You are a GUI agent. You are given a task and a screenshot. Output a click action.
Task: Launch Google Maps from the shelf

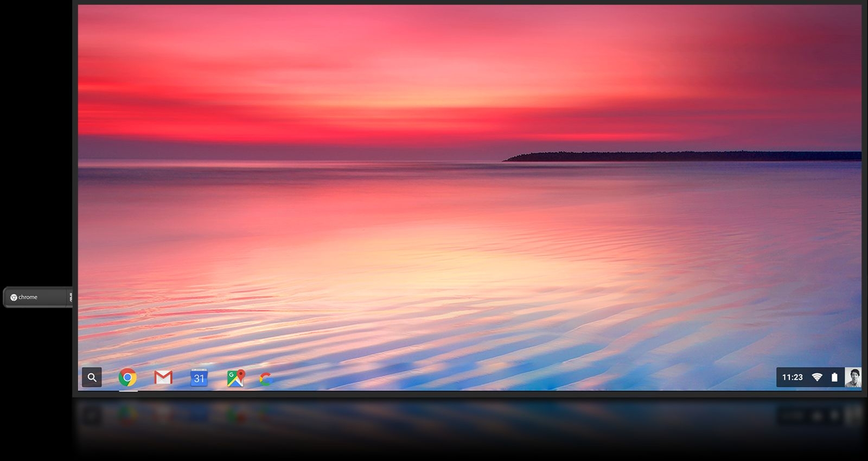tap(235, 378)
